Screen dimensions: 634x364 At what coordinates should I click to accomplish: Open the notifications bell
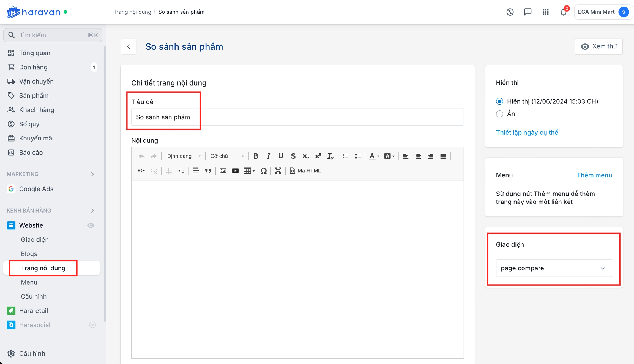tap(563, 12)
